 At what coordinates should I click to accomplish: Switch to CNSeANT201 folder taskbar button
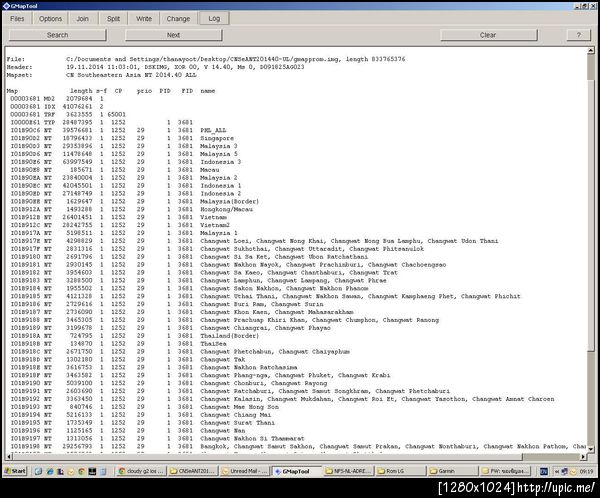(193, 471)
